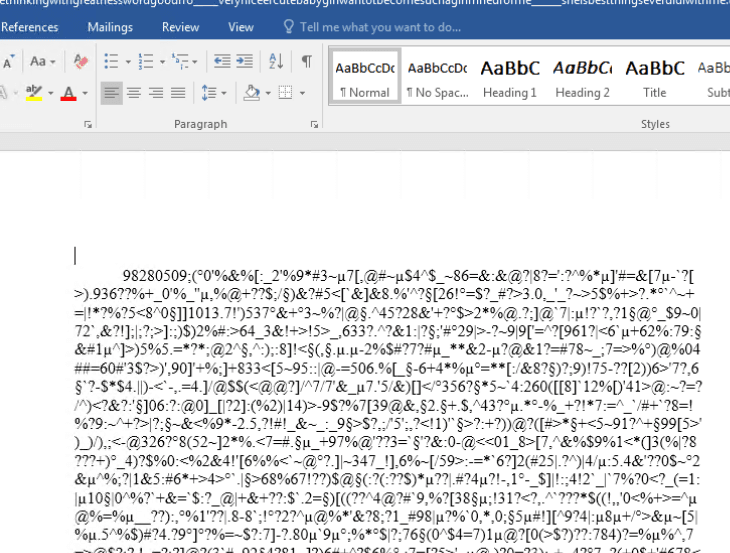Clear all formatting with eraser icon
Viewport: 730px width, 553px height.
(x=81, y=61)
